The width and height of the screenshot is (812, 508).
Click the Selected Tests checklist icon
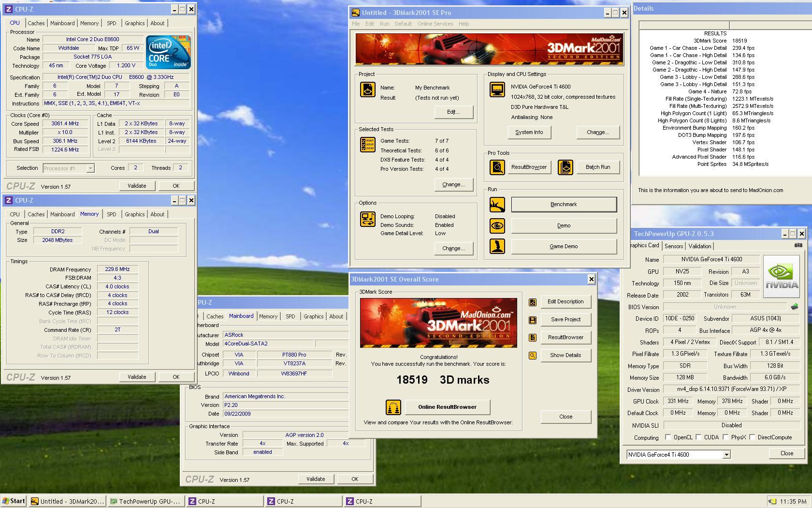(x=367, y=145)
